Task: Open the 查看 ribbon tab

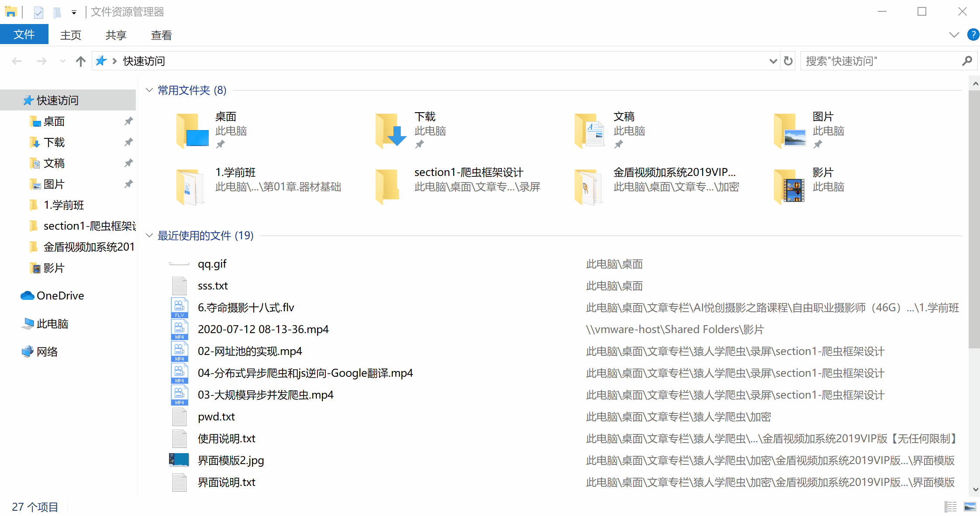Action: point(161,35)
